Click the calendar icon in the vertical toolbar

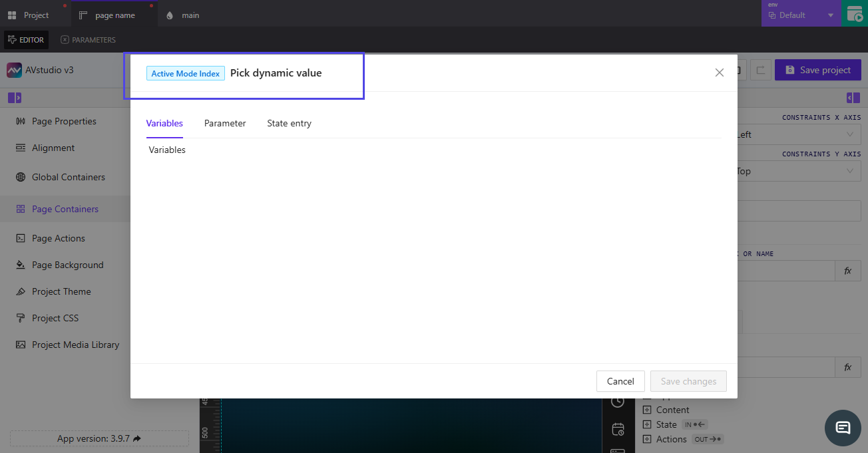coord(618,429)
